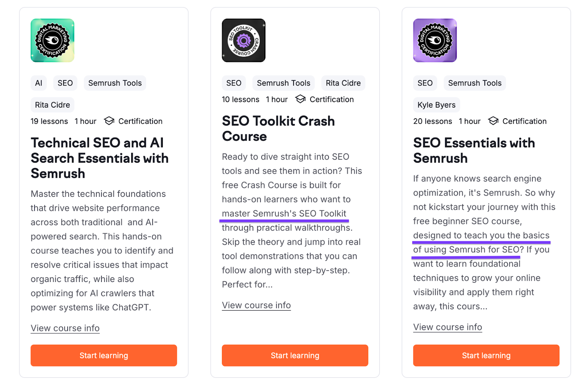Start learning SEO Essentials with Semrush
Image resolution: width=588 pixels, height=387 pixels.
coord(486,355)
